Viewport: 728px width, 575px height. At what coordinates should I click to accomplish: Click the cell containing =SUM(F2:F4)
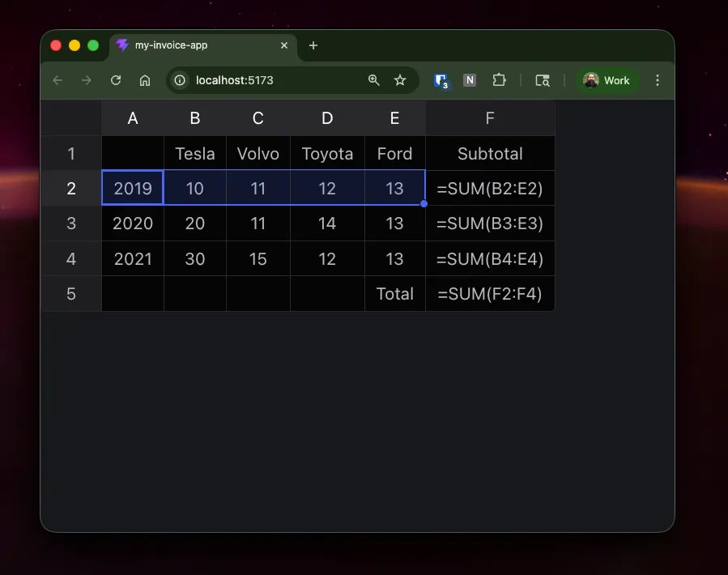[490, 294]
